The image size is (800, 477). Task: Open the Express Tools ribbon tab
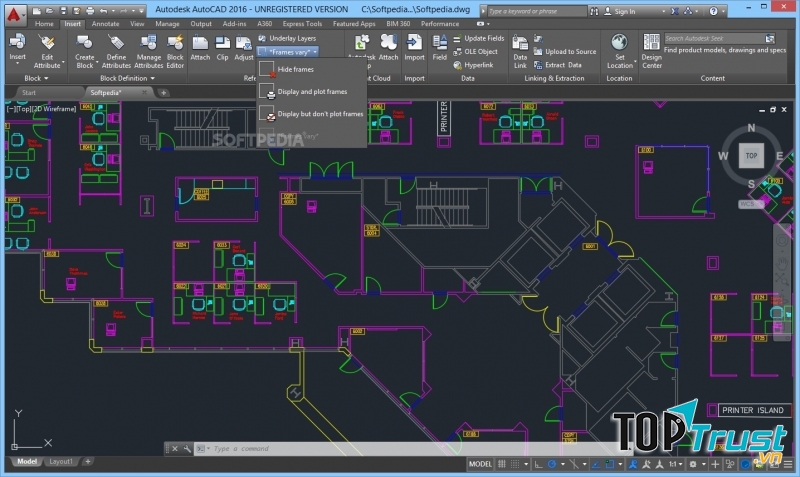point(302,23)
